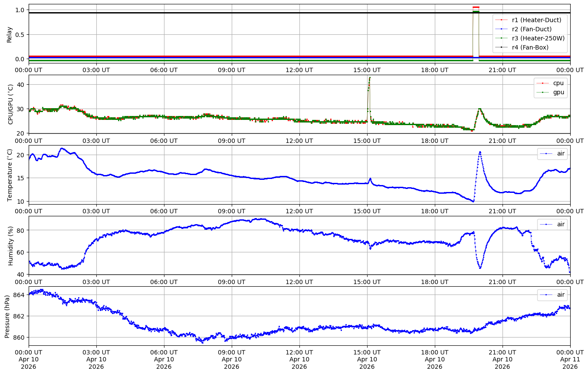Select the r4 (Fan-Box) legend entry
Screen dimensions: 588x374
tap(530, 47)
